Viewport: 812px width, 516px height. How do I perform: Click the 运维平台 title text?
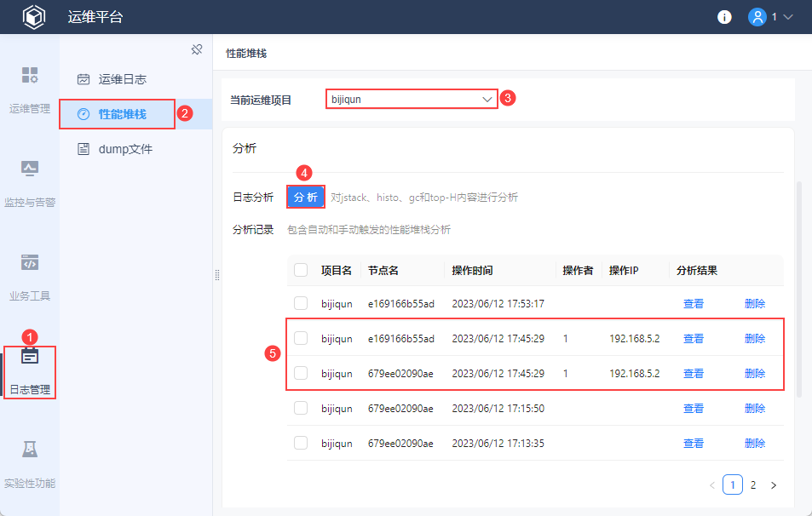(x=95, y=17)
